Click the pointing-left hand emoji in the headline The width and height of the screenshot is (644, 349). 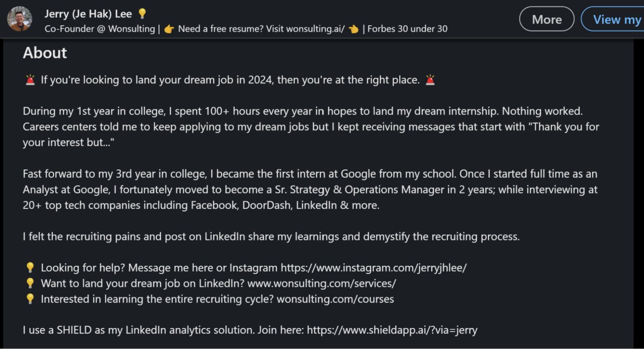[353, 29]
